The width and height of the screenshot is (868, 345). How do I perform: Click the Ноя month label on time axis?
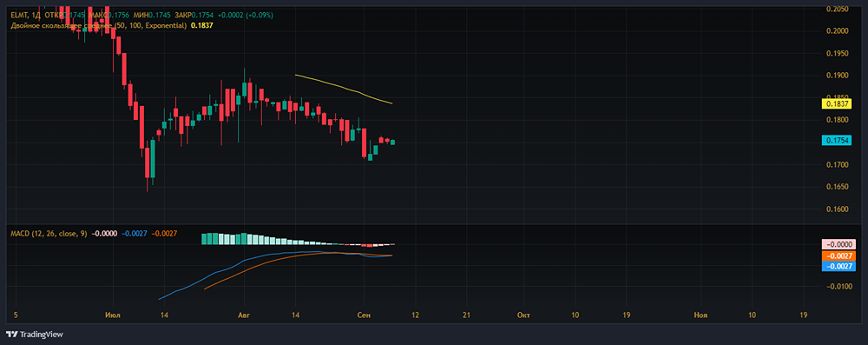(x=700, y=315)
